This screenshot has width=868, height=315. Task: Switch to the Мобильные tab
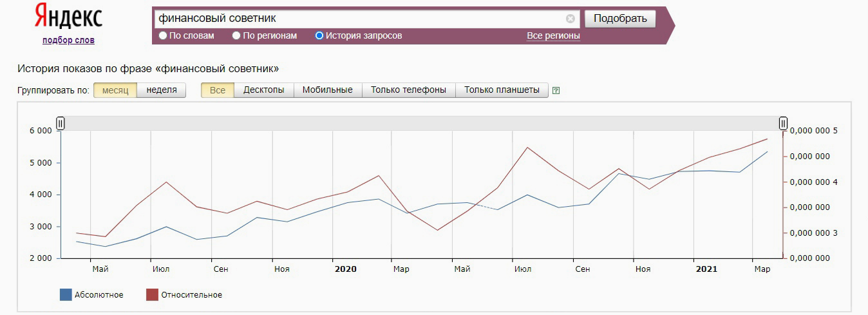(x=328, y=90)
